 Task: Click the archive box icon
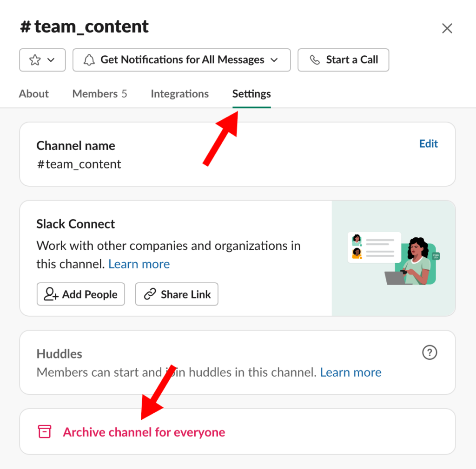[x=44, y=431]
